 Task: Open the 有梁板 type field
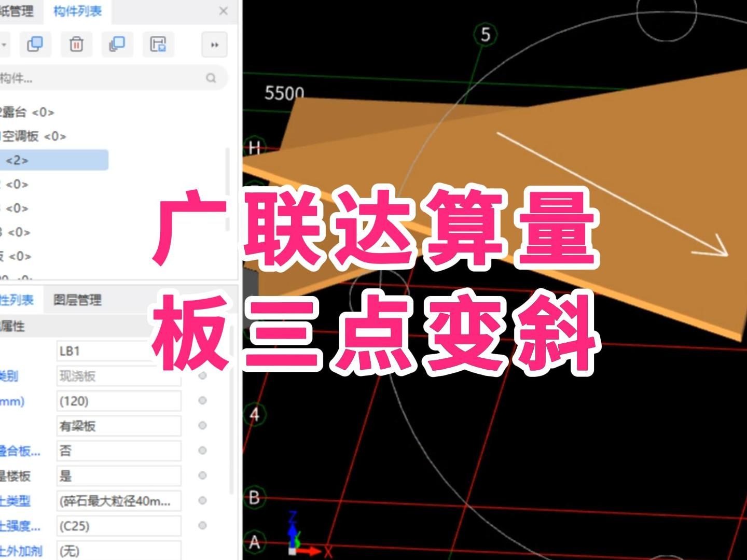pos(119,426)
